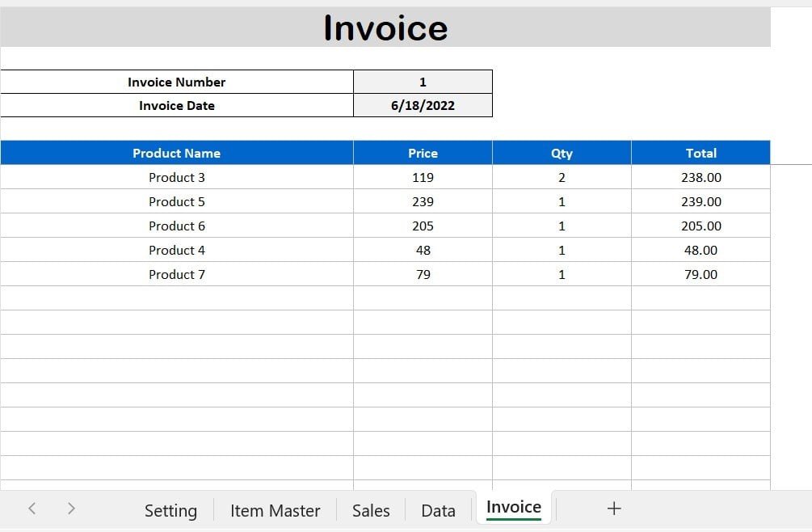Image resolution: width=812 pixels, height=532 pixels.
Task: Open the Data sheet tab
Action: pyautogui.click(x=438, y=511)
